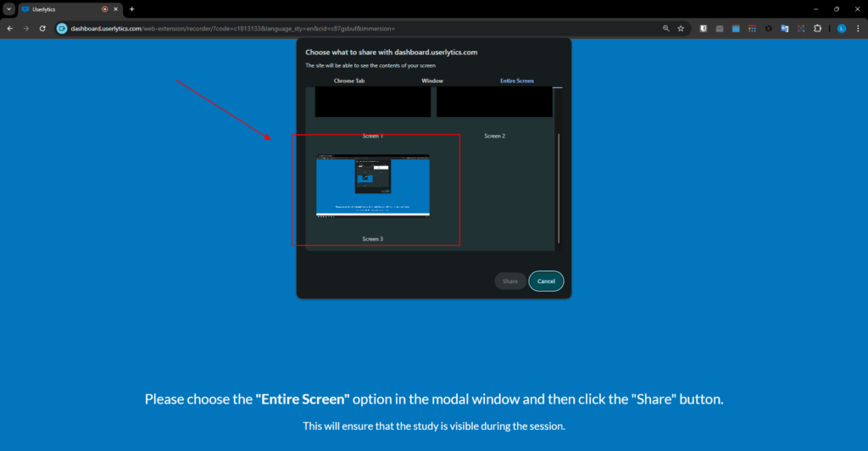Open a new tab with plus button
The height and width of the screenshot is (451, 868).
131,8
